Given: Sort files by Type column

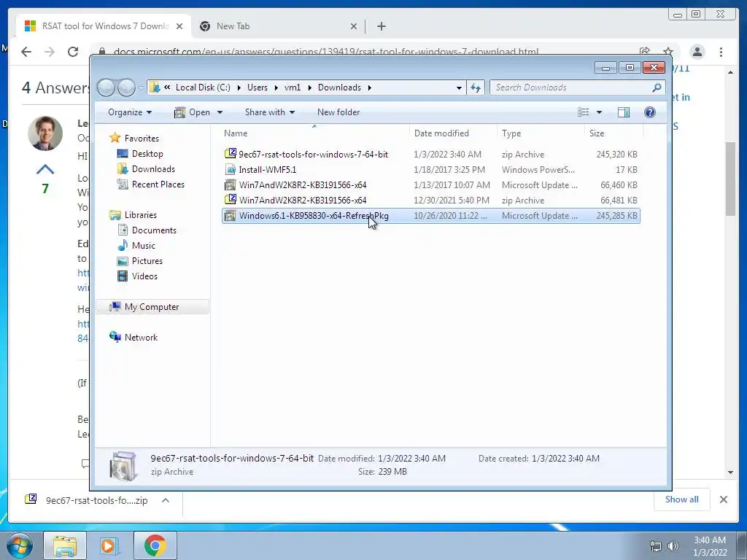Looking at the screenshot, I should click(x=511, y=133).
